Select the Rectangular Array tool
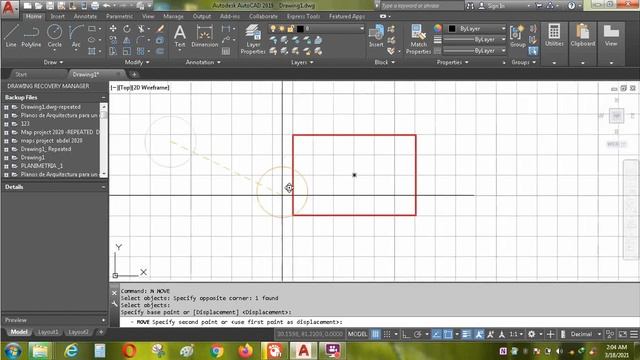 pos(141,51)
